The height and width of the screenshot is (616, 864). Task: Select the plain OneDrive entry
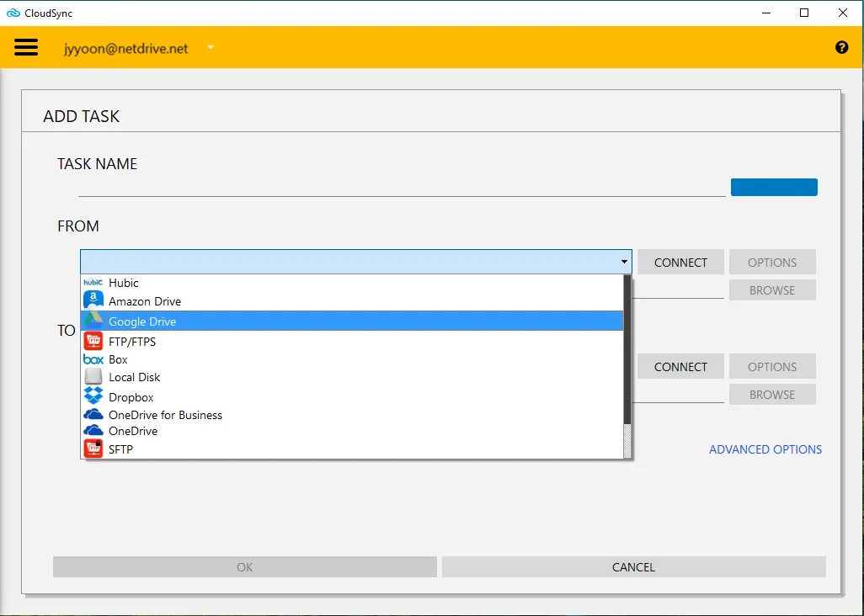[x=351, y=431]
